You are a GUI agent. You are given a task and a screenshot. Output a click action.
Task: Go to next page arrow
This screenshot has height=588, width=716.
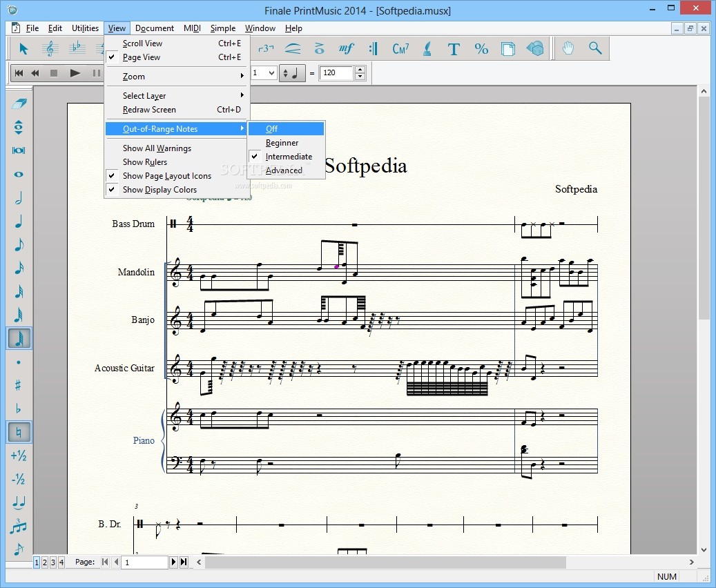point(173,562)
